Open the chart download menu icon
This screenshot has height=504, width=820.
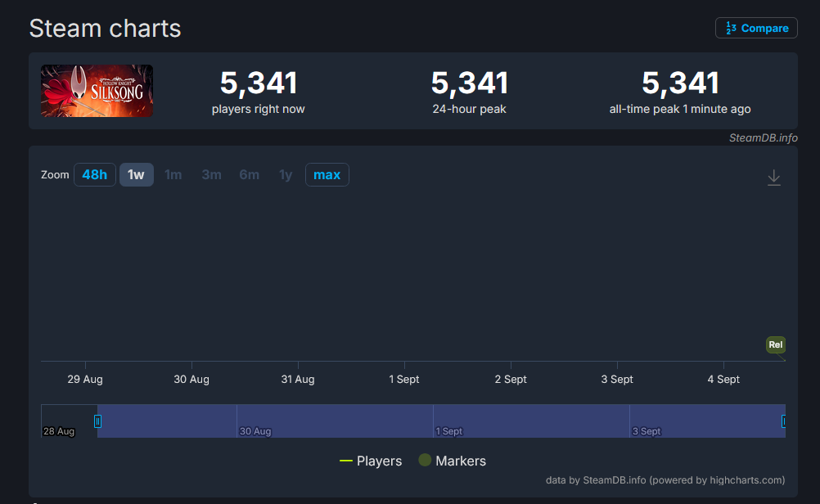(774, 178)
